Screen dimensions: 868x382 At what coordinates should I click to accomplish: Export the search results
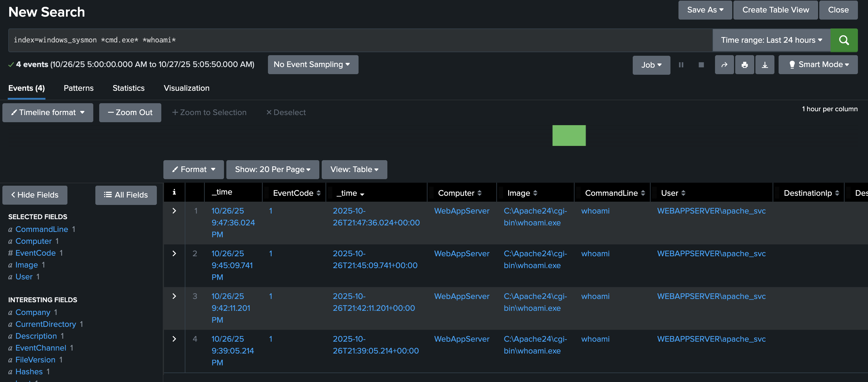(x=765, y=65)
